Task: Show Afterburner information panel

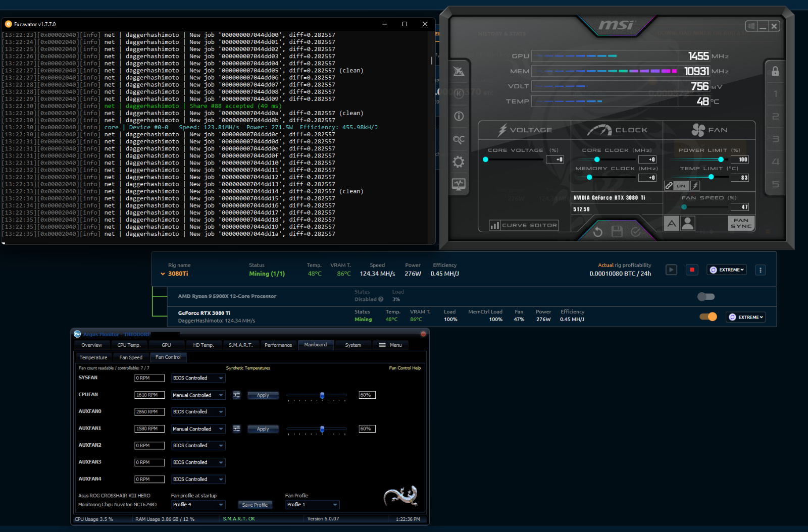Action: (459, 116)
